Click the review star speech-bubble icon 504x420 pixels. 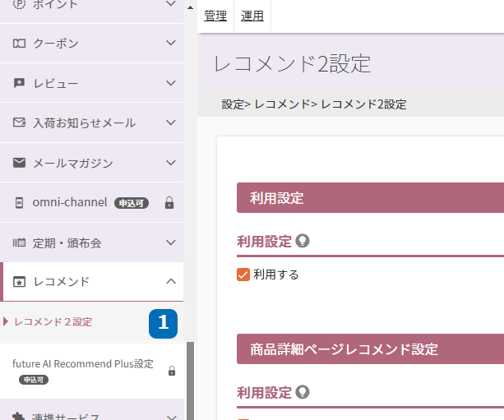coord(19,83)
